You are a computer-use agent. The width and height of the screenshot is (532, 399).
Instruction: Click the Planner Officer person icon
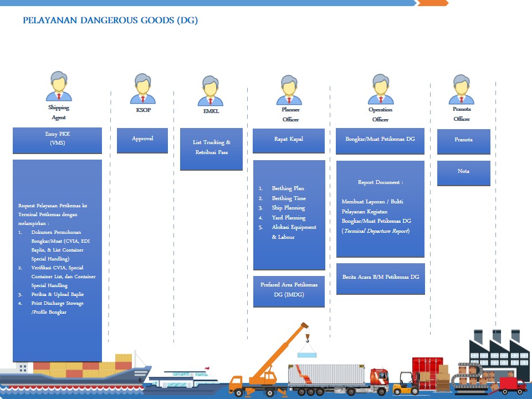coord(289,90)
